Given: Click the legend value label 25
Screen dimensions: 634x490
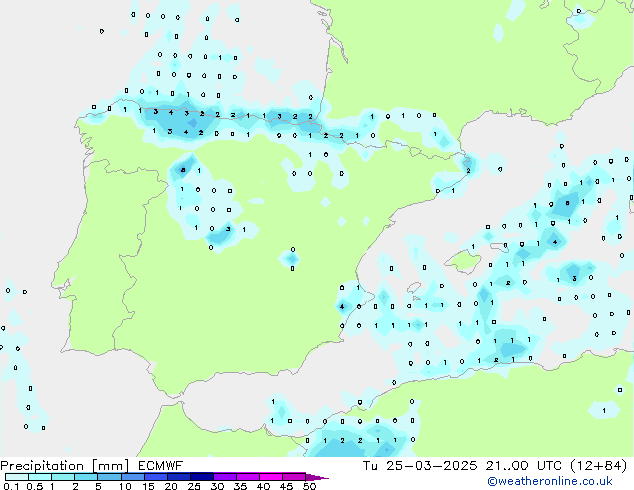Looking at the screenshot, I should (194, 486).
